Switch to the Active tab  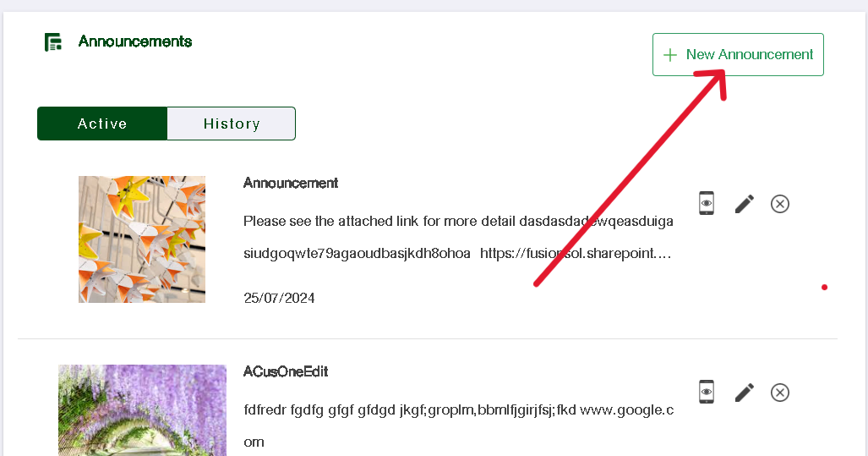point(102,124)
